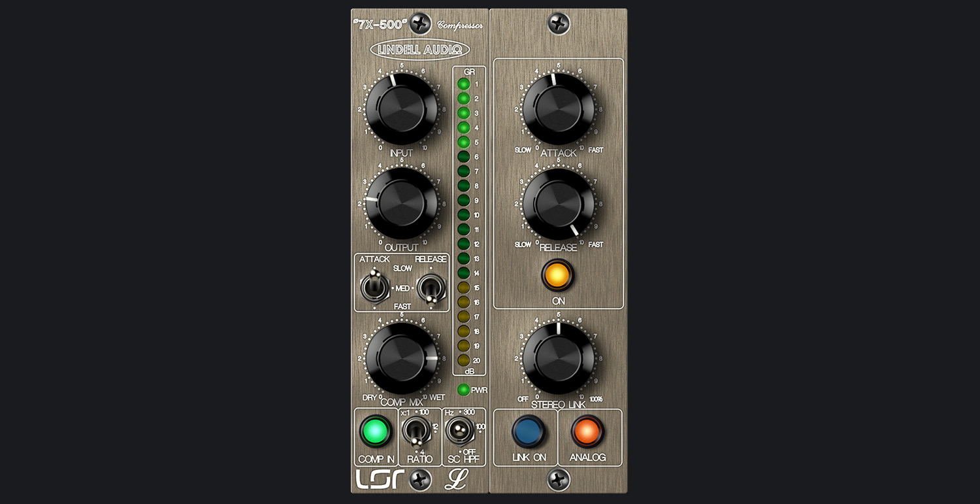Click the OFF label by STEREO LINK

[x=523, y=399]
